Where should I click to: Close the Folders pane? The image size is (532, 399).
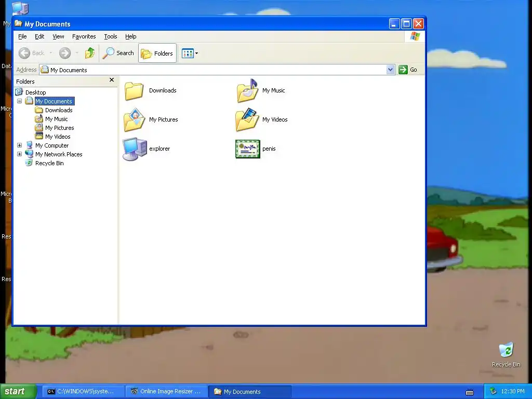point(112,80)
